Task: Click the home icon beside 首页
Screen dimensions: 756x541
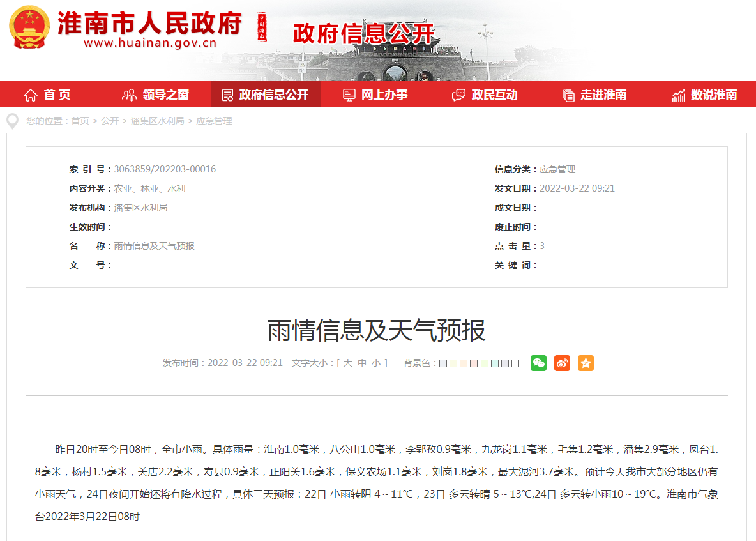Action: [x=29, y=94]
